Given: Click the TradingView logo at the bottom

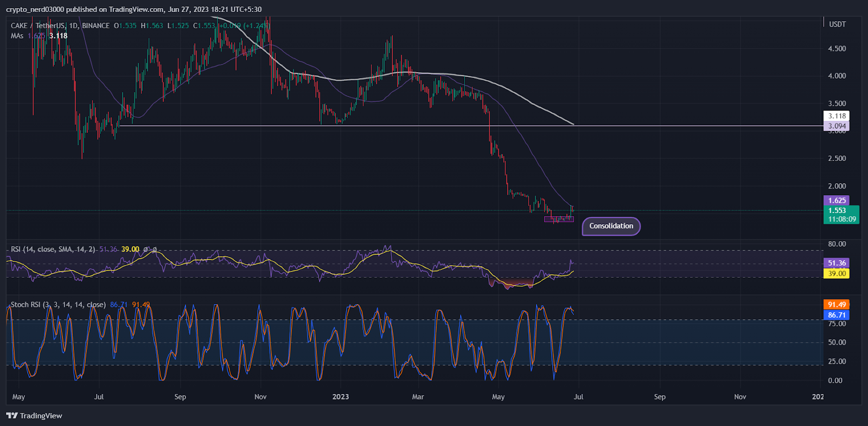Looking at the screenshot, I should [34, 416].
